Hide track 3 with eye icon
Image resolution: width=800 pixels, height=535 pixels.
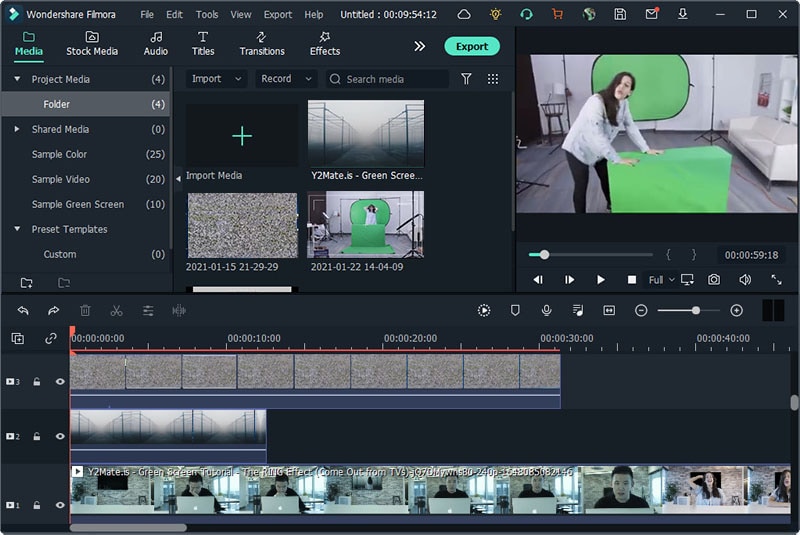coord(60,382)
